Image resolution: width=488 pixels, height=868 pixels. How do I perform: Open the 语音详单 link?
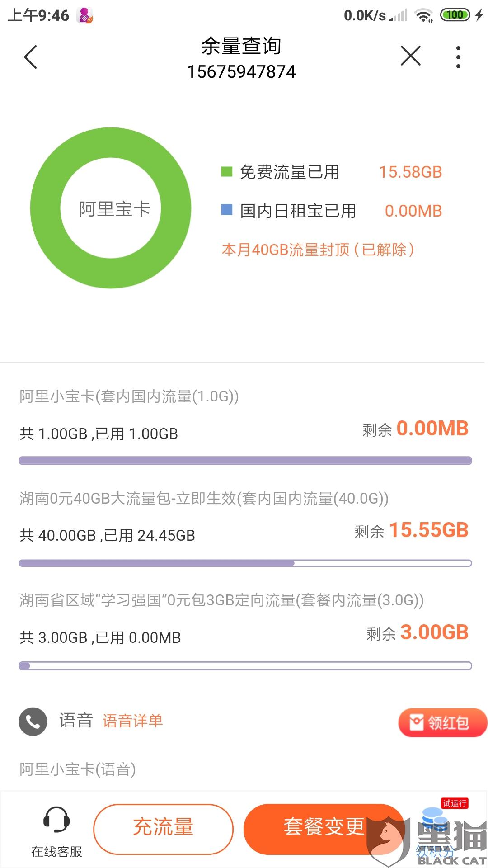point(132,721)
